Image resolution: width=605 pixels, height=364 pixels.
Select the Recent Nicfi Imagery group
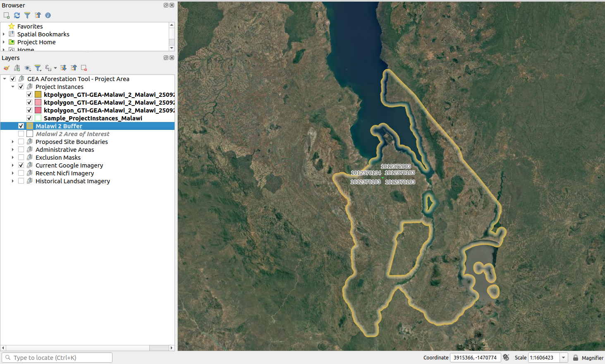tap(65, 173)
